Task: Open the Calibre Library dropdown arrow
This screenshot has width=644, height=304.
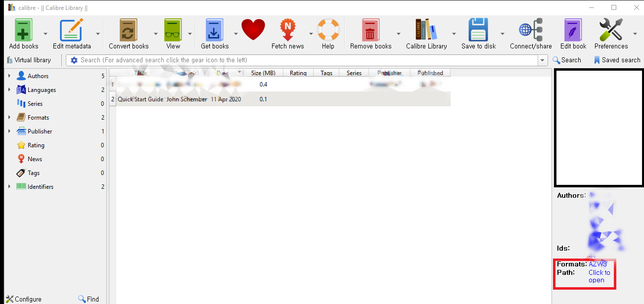Action: (x=454, y=34)
